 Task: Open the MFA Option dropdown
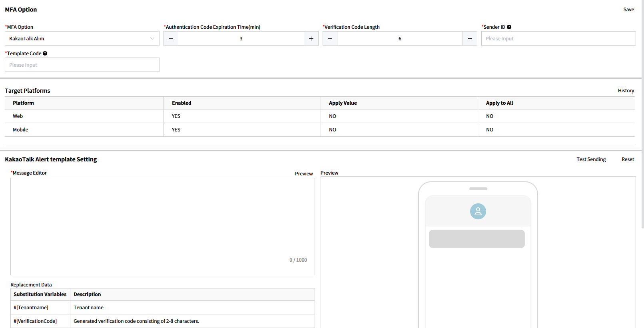[82, 39]
